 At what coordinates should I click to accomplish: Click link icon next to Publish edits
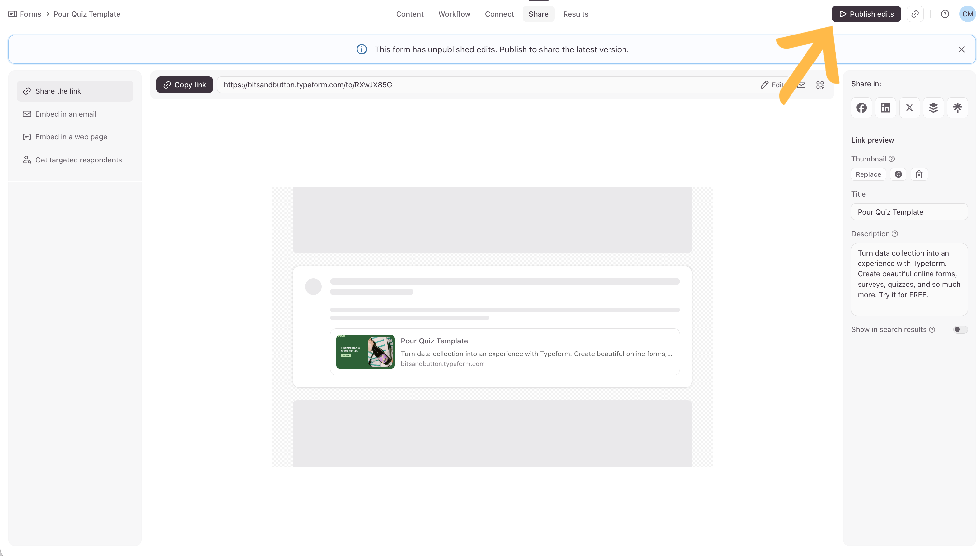[915, 14]
